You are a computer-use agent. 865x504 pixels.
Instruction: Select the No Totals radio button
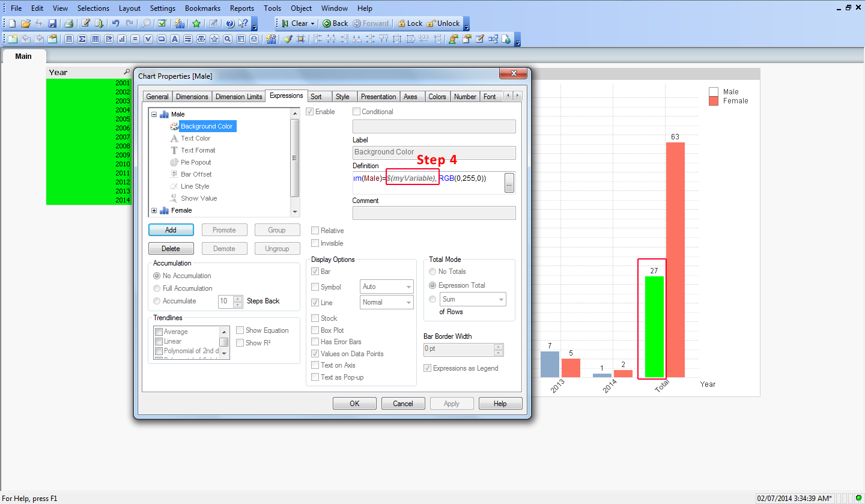tap(432, 272)
